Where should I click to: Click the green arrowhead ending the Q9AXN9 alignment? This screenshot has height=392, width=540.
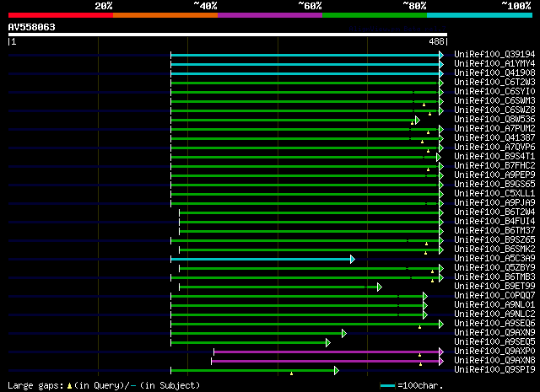coord(344,333)
